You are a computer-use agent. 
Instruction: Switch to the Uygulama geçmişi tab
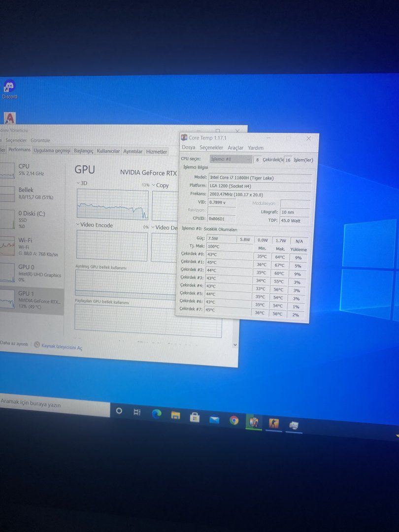[x=52, y=150]
